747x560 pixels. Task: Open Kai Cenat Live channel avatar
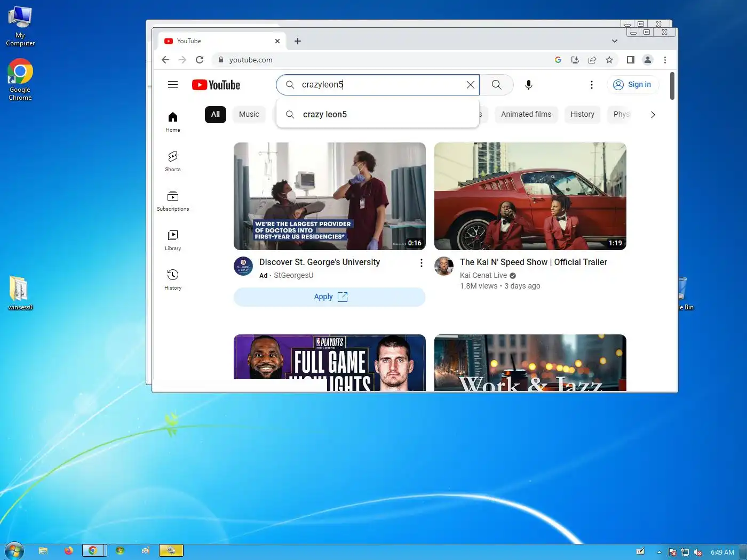(444, 266)
